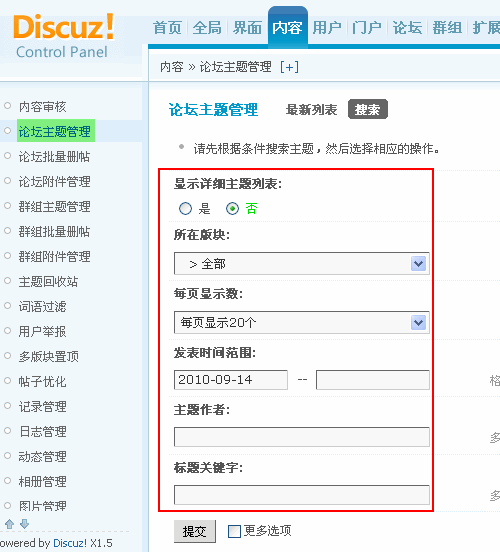Click the start date field showing 2010-09-14
This screenshot has height=552, width=500.
click(231, 380)
